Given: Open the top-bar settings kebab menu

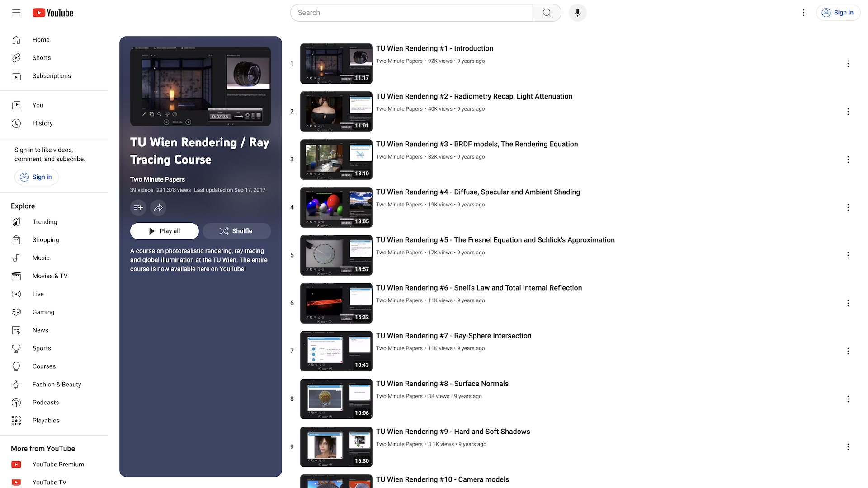Looking at the screenshot, I should coord(803,13).
